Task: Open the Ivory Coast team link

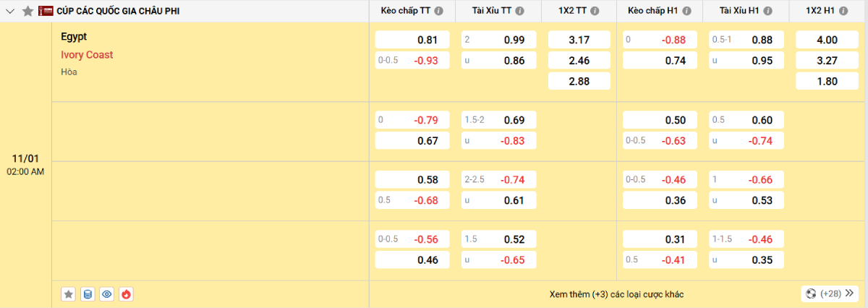Action: point(87,55)
